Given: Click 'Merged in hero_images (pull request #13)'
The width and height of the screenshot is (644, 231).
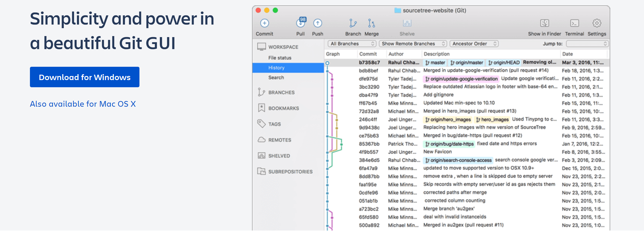Looking at the screenshot, I should click(x=470, y=111).
